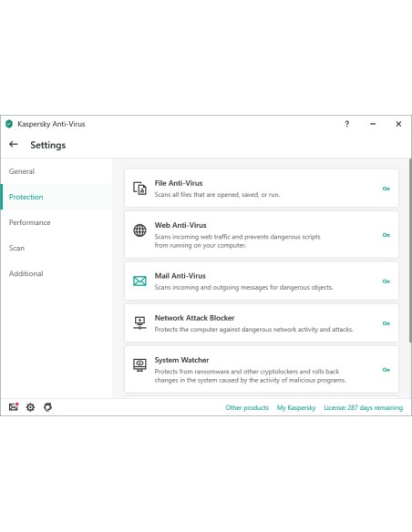Click the Kaspersky shield logo icon
412x532 pixels.
click(x=9, y=124)
